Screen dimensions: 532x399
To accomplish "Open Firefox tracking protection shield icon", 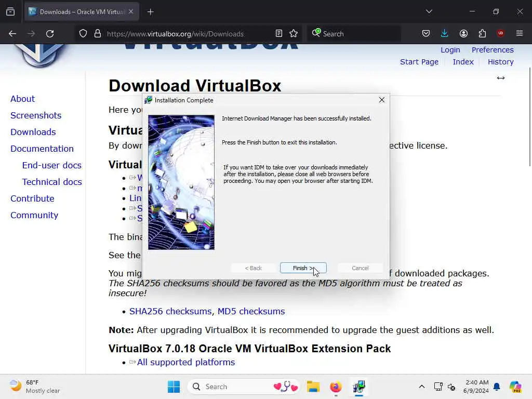I will pos(83,34).
